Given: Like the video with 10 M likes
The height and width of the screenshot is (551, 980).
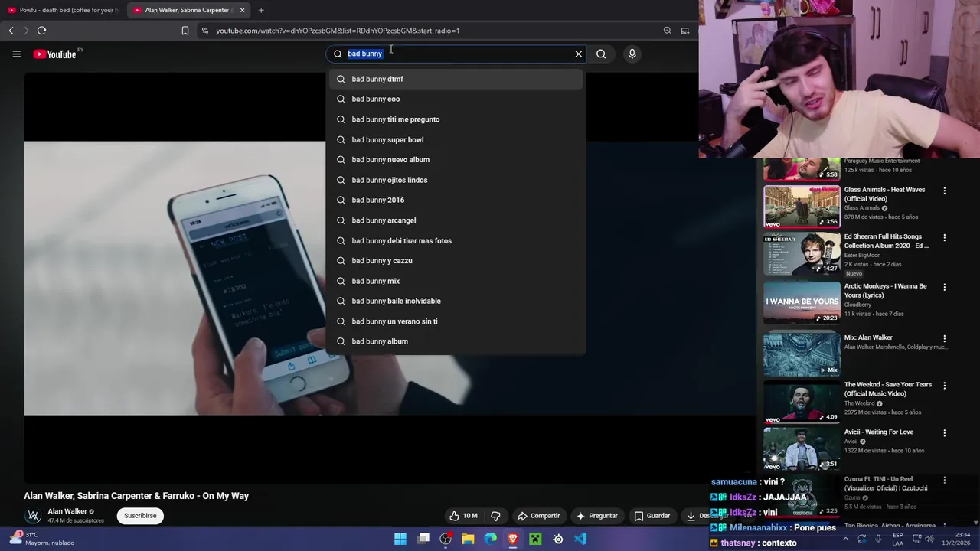Looking at the screenshot, I should coord(463,516).
